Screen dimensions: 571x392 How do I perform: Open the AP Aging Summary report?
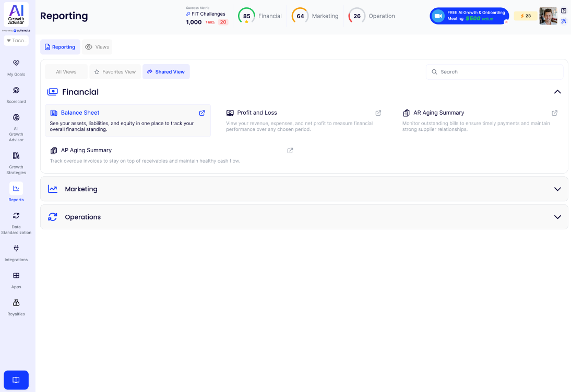(86, 151)
